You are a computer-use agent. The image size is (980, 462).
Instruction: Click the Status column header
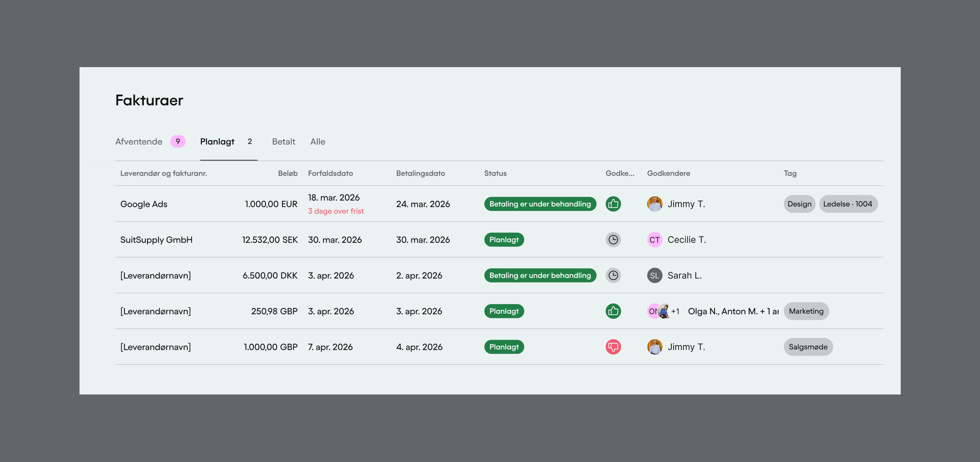pos(495,173)
